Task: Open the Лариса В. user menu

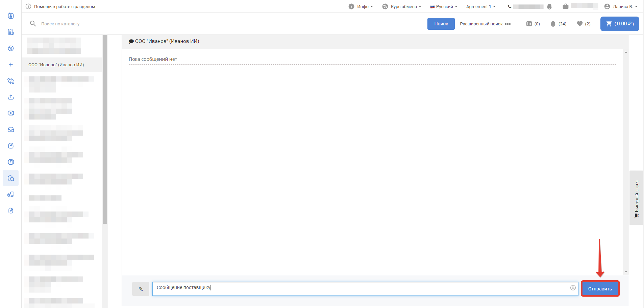Action: [621, 6]
